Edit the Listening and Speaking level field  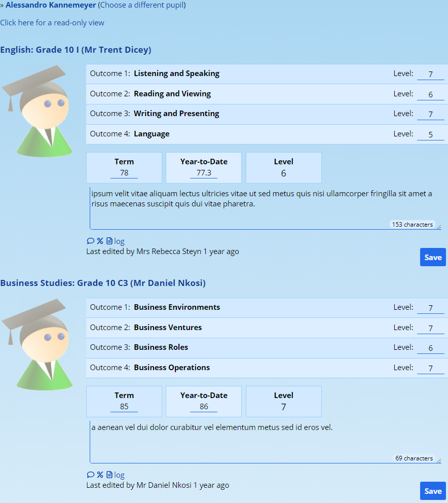pos(430,74)
